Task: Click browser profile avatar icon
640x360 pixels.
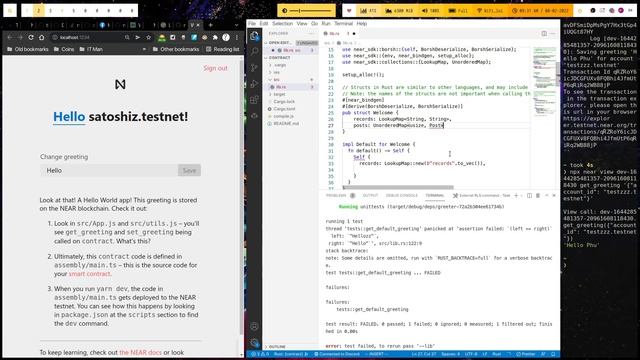Action: 226,37
